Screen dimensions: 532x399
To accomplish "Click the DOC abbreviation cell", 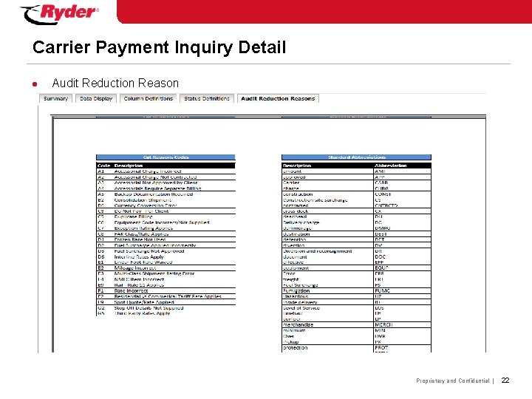I will (x=403, y=257).
